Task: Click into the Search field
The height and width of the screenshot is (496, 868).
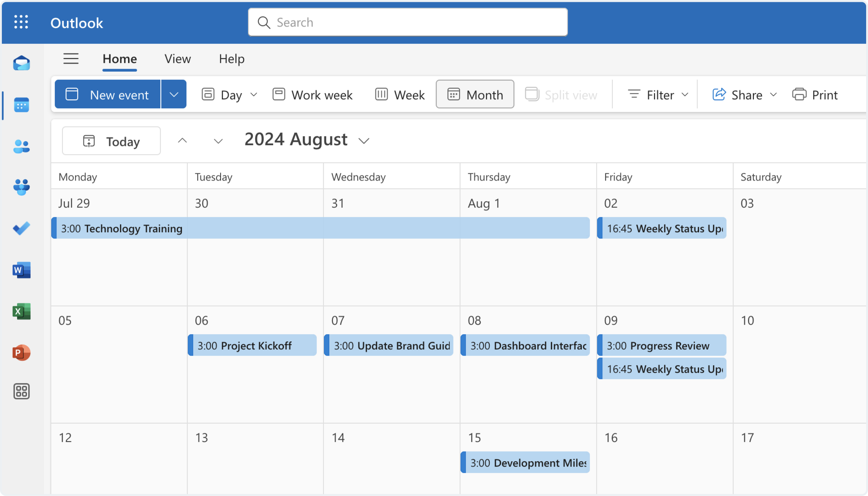Action: pyautogui.click(x=408, y=22)
